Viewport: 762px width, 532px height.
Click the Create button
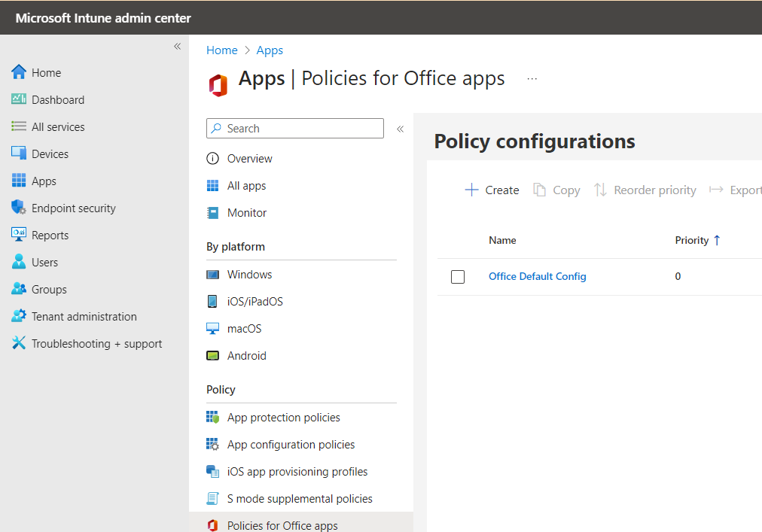492,190
